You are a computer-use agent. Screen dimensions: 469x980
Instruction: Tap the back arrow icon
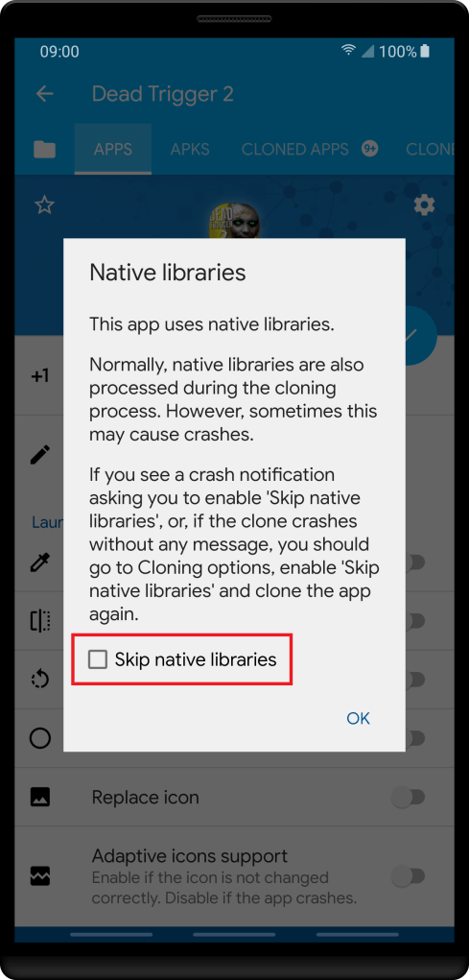[x=44, y=94]
